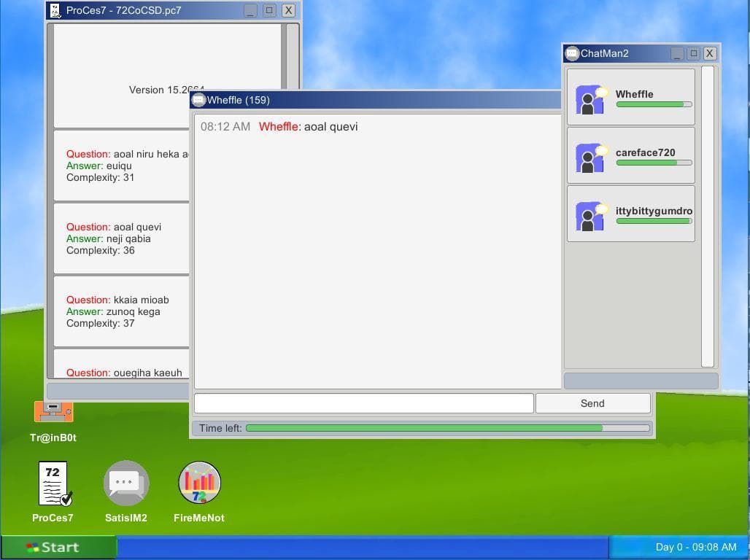Minimize the ProCes7 window
The image size is (750, 560).
click(250, 10)
